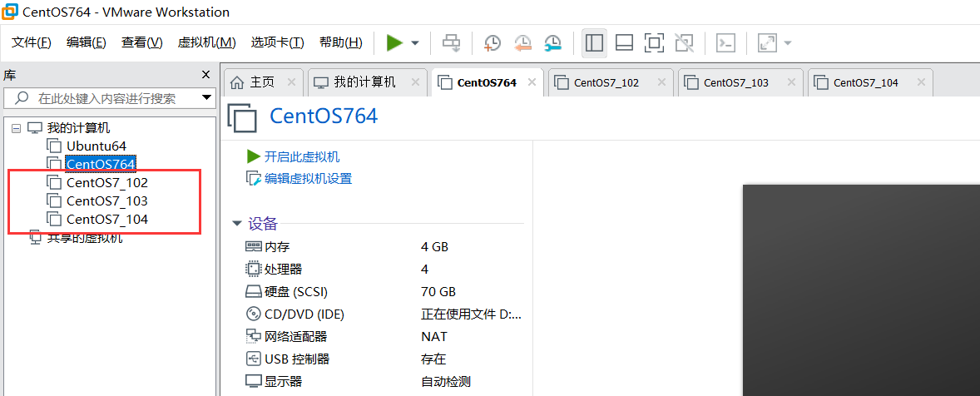Click the library search input field
980x396 pixels.
[x=109, y=98]
